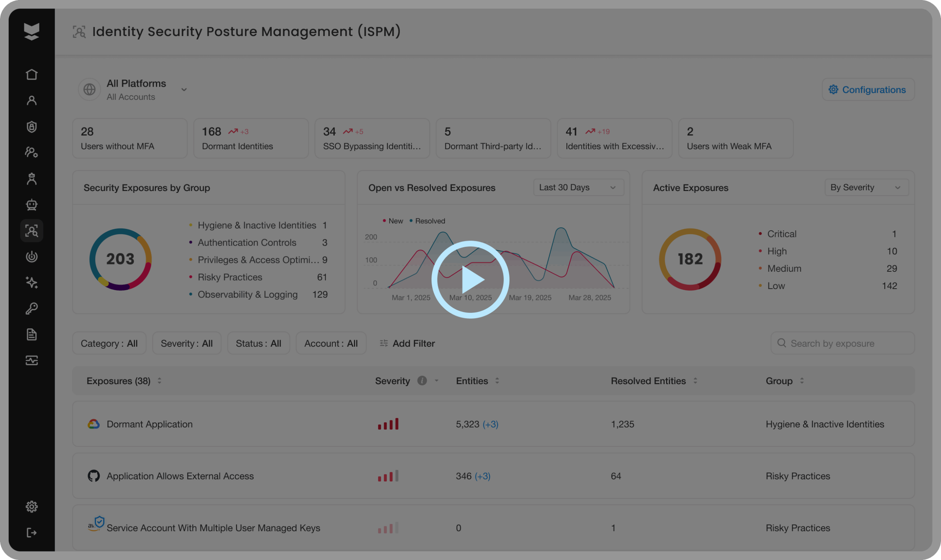Open sidebar settings gear icon
Viewport: 941px width, 560px height.
pyautogui.click(x=32, y=506)
